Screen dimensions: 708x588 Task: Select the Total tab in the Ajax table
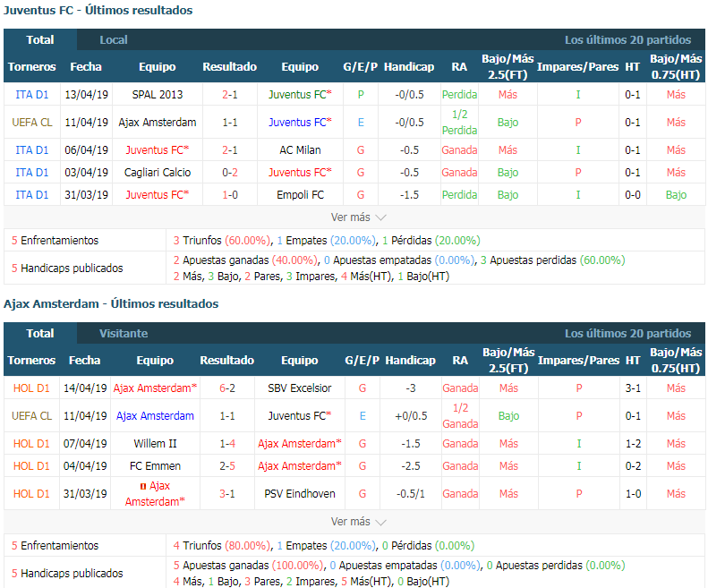point(40,333)
